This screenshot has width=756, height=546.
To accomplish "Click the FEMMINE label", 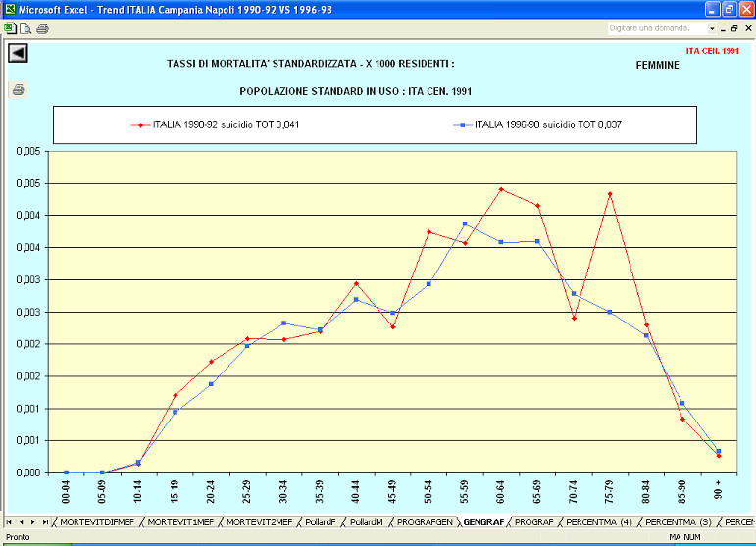I will click(x=658, y=65).
